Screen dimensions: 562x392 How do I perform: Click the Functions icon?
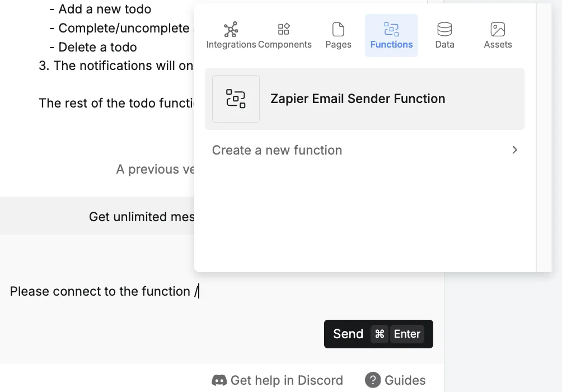391,30
